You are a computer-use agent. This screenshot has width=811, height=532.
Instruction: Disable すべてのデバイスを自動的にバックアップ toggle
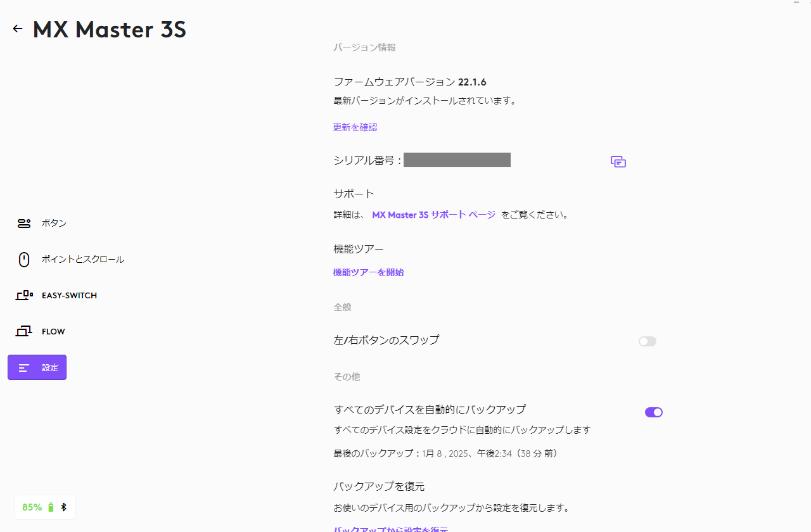tap(653, 412)
